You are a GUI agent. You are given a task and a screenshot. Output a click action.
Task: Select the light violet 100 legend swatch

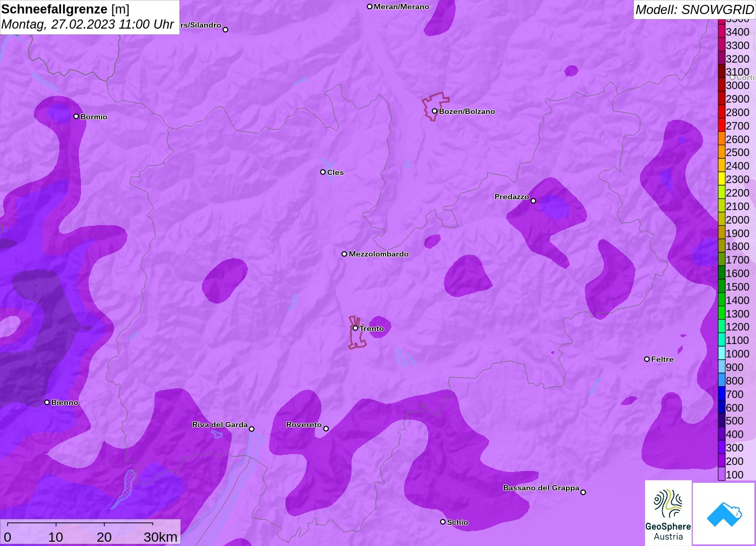tap(721, 474)
